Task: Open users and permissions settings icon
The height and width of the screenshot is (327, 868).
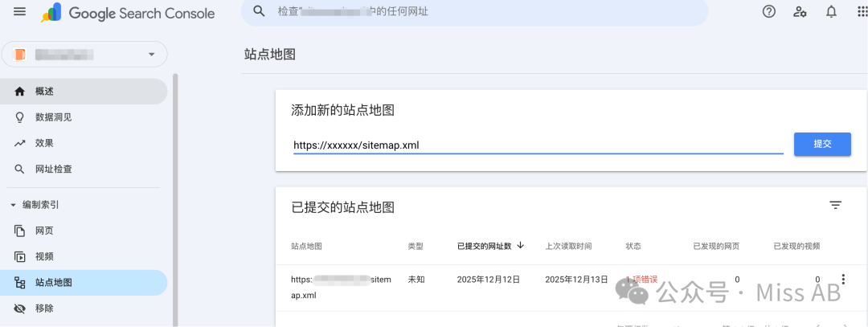Action: coord(800,11)
